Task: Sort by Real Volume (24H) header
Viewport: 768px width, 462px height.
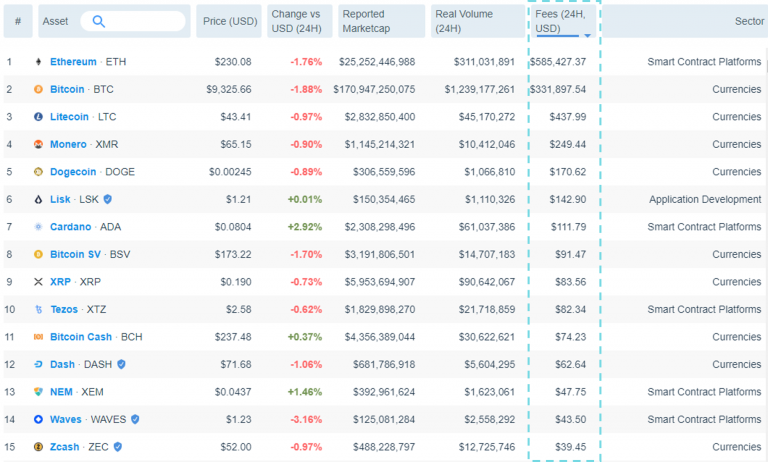Action: tap(478, 21)
